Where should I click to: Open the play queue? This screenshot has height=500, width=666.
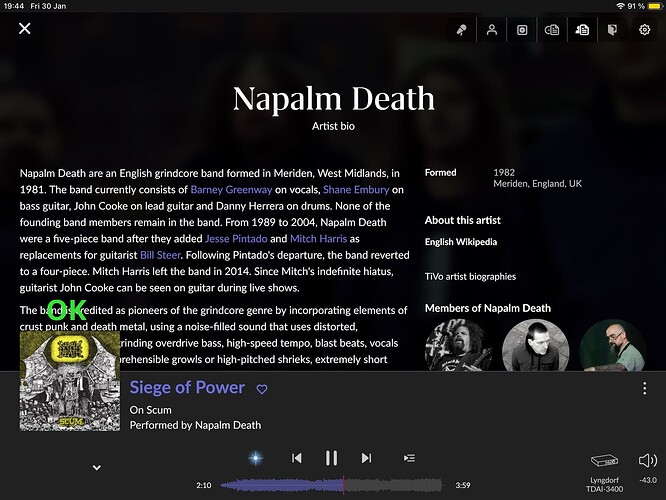[x=409, y=458]
